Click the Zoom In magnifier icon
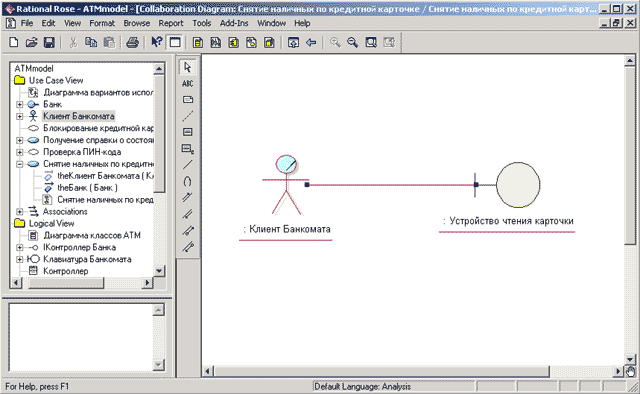 click(335, 42)
